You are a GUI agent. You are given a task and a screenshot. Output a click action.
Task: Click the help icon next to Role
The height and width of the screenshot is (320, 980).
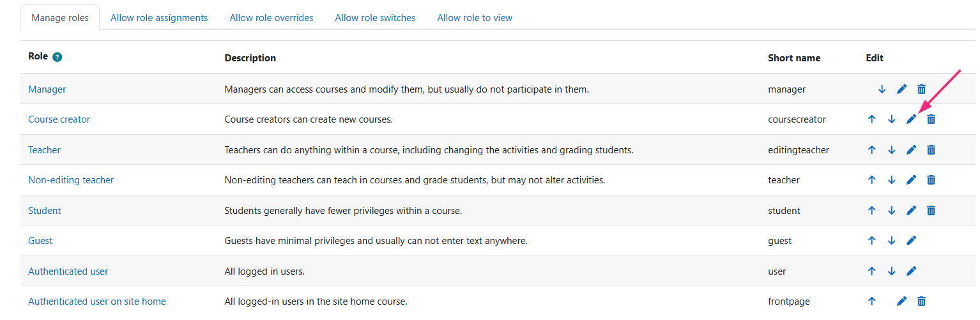57,57
